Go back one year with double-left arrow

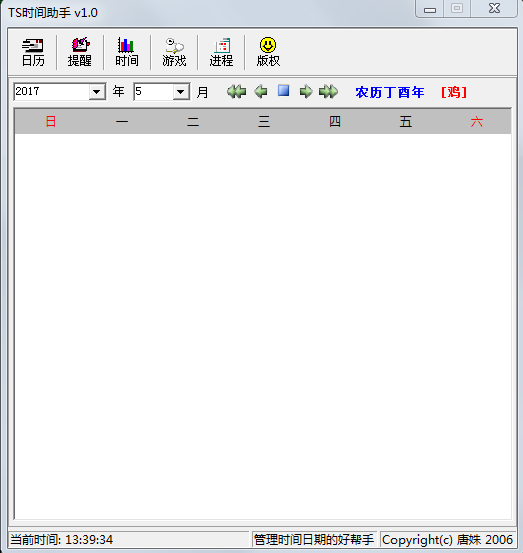click(x=236, y=92)
